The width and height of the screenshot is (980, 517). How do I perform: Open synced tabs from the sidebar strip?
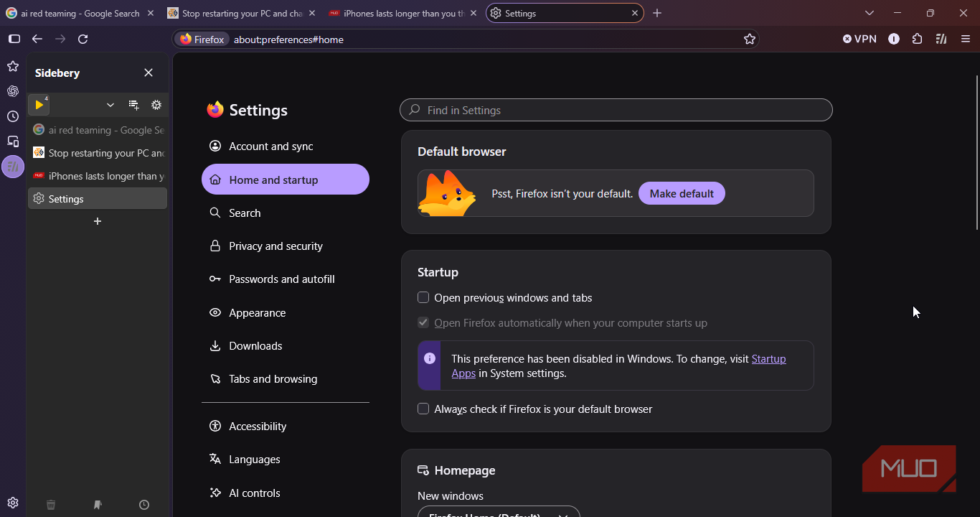13,141
